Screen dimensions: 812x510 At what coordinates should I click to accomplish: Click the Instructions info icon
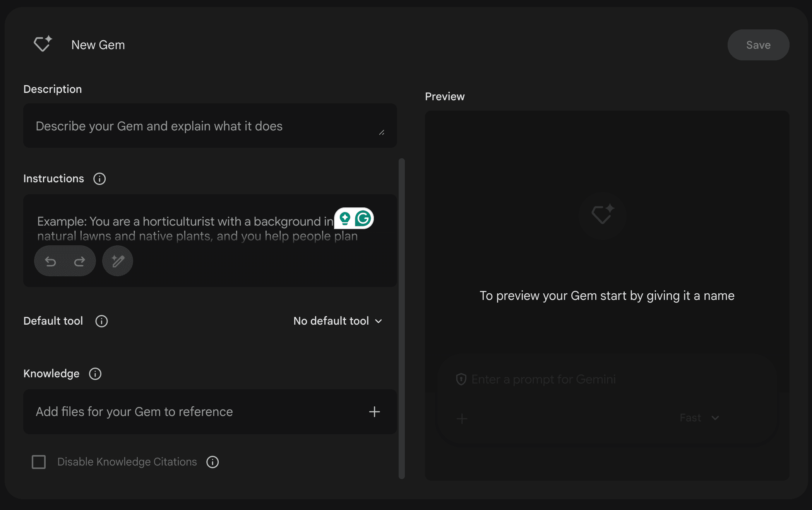pos(99,179)
